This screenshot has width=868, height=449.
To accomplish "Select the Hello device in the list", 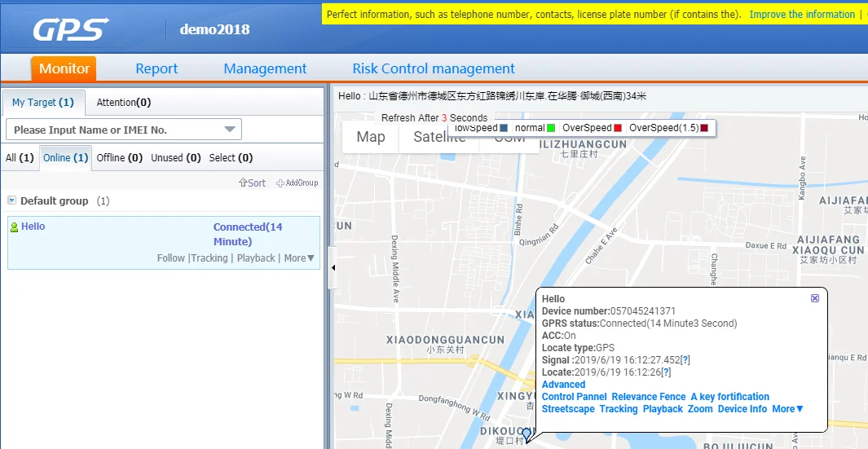I will (x=164, y=243).
